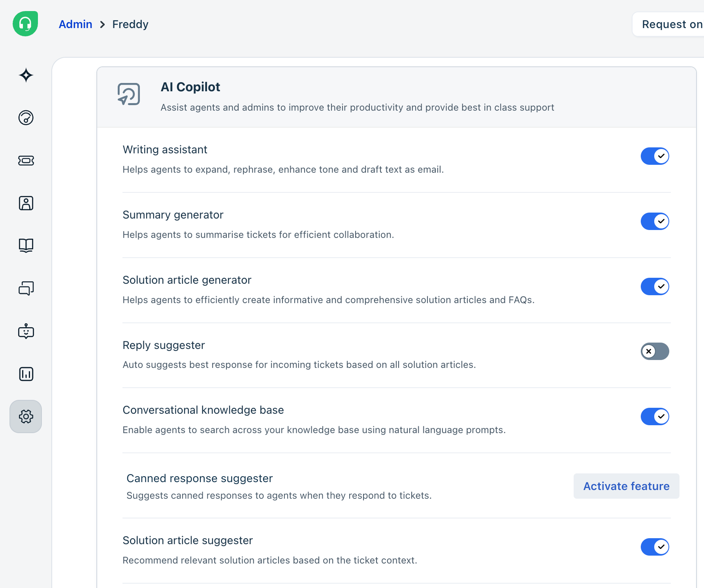Disable the Summary generator toggle

655,221
